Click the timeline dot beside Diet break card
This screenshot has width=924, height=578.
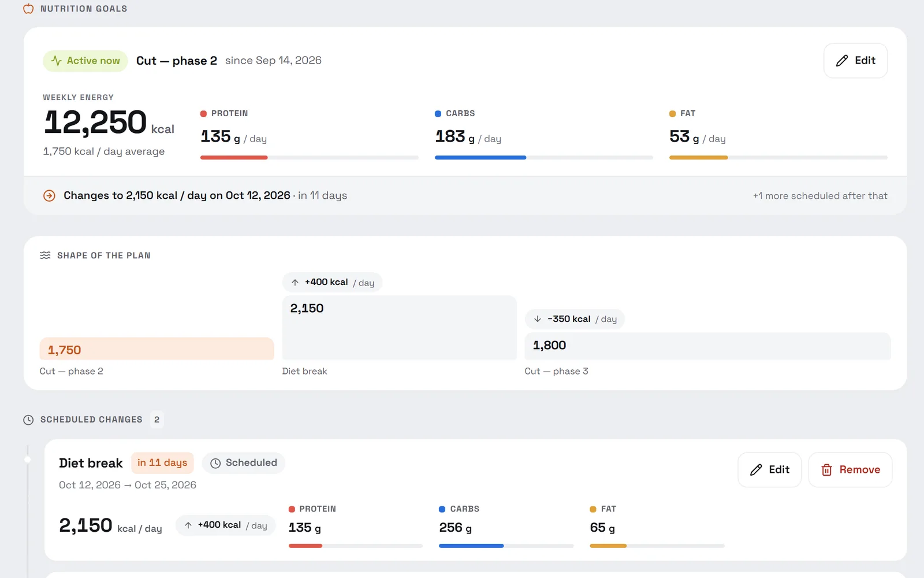coord(27,460)
